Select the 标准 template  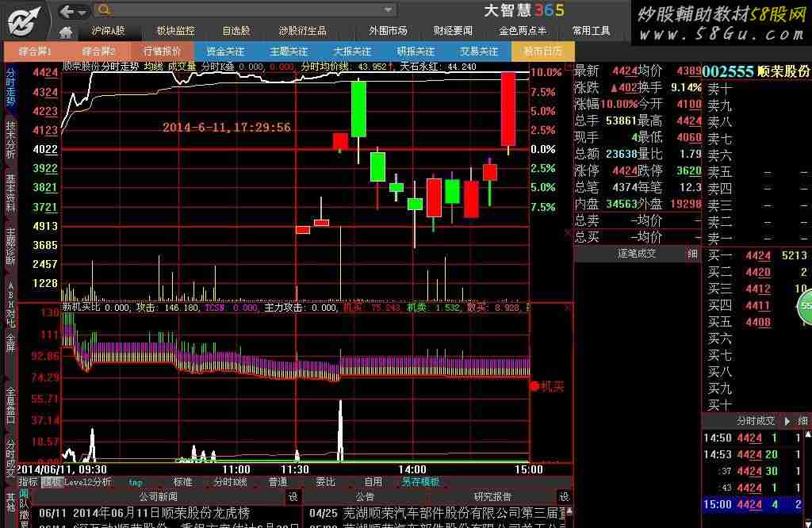click(182, 482)
